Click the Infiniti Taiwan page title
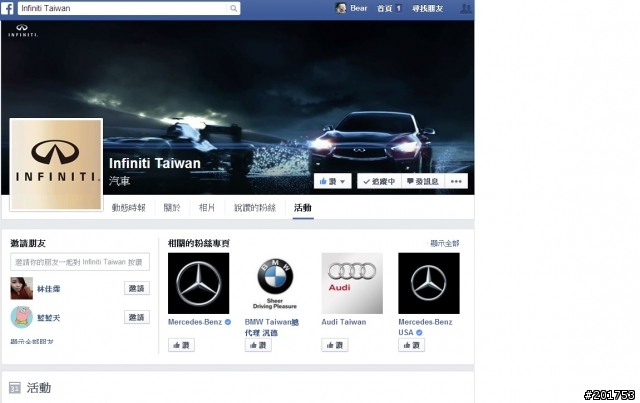Image resolution: width=640 pixels, height=403 pixels. click(x=155, y=163)
